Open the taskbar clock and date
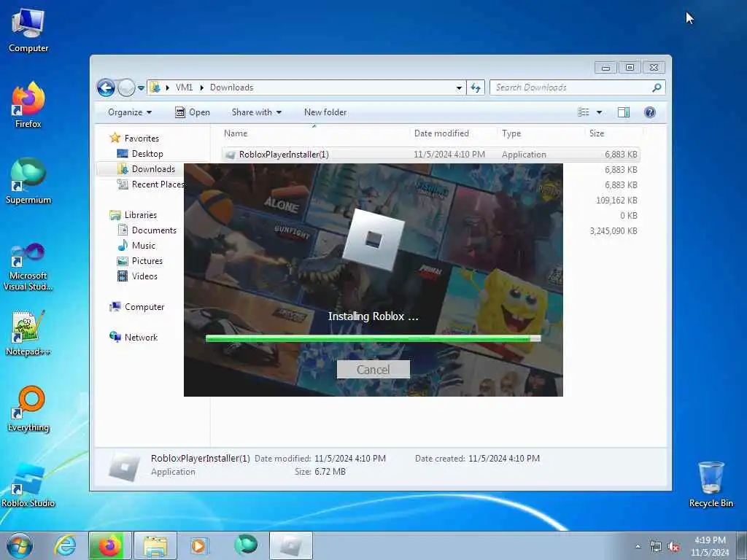The image size is (747, 560). tap(710, 546)
